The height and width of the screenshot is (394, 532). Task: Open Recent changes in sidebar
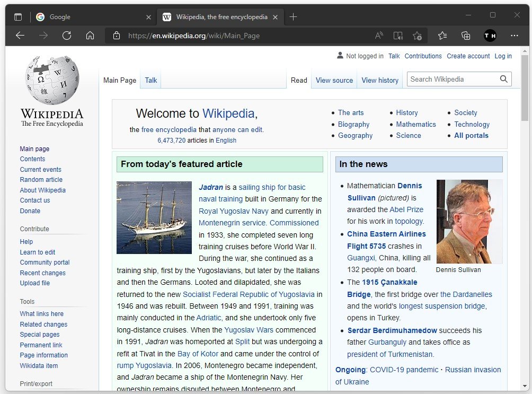[x=42, y=273]
